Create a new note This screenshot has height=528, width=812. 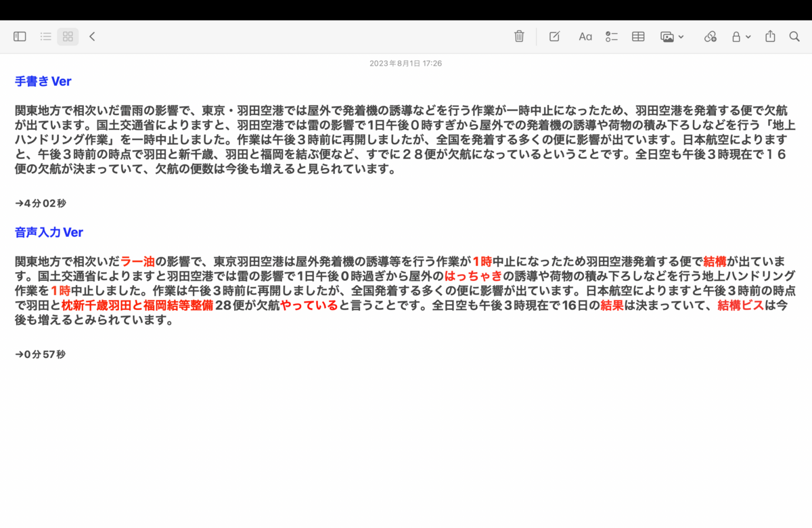point(554,37)
